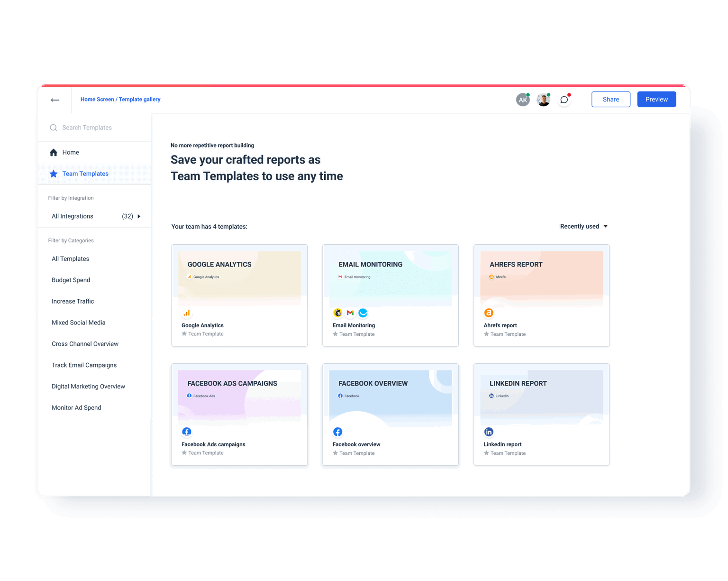
Task: Expand the Email Monitoring card's third integration icon
Action: pos(363,313)
